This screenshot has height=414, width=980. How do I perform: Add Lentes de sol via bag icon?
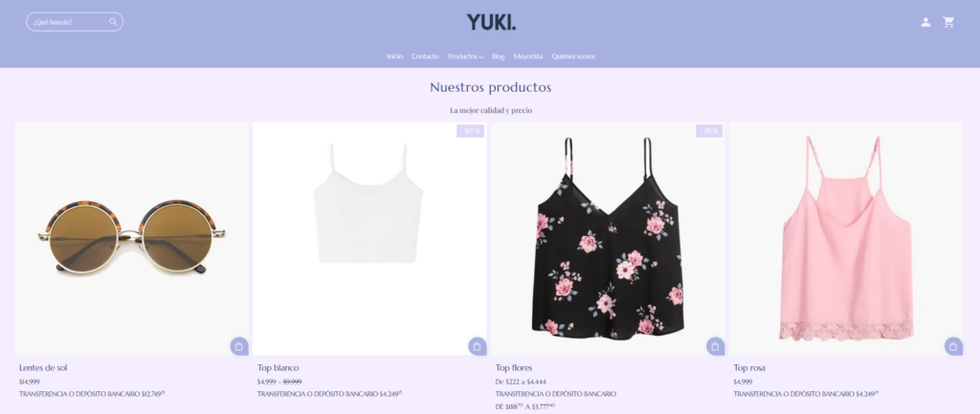click(238, 346)
